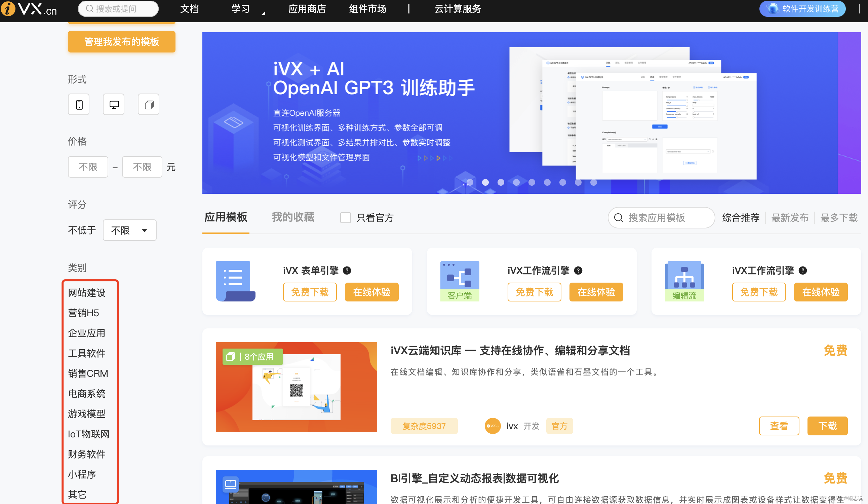This screenshot has height=504, width=868.
Task: Open the 不低于 rating dropdown
Action: 129,230
